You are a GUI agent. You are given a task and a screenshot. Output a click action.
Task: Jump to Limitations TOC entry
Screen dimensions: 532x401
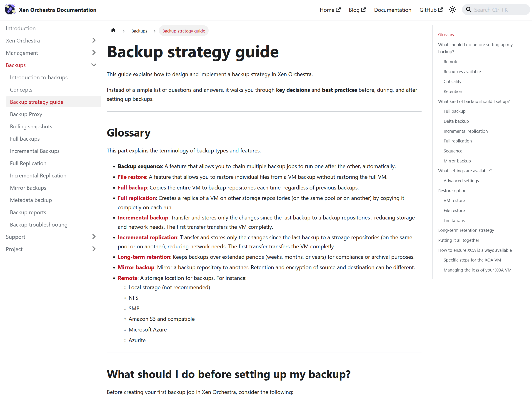click(x=454, y=220)
